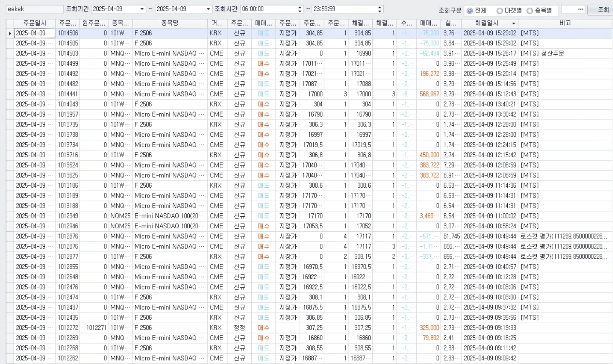Image resolution: width=613 pixels, height=364 pixels.
Task: Decrease the 23:59:59 end time with down arrow
Action: (380, 11)
